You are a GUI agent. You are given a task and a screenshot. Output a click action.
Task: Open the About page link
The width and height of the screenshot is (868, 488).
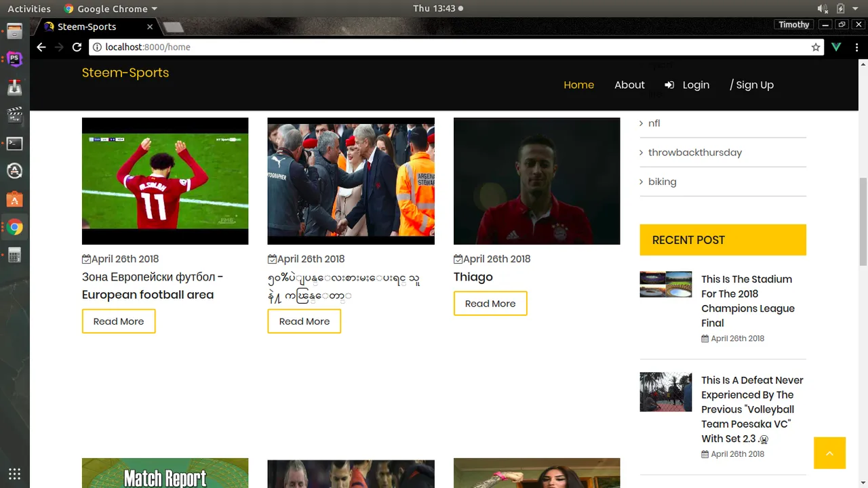629,85
